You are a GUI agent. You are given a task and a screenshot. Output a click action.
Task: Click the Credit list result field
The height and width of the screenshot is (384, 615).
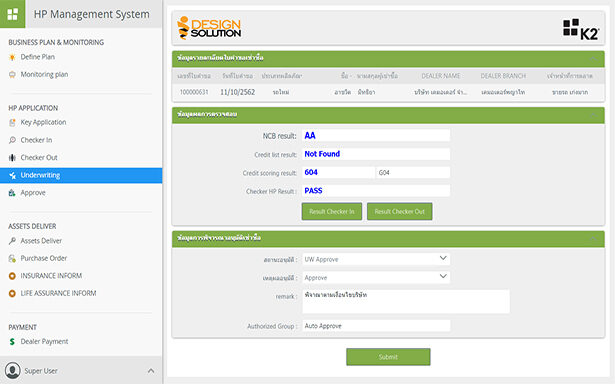(x=376, y=154)
